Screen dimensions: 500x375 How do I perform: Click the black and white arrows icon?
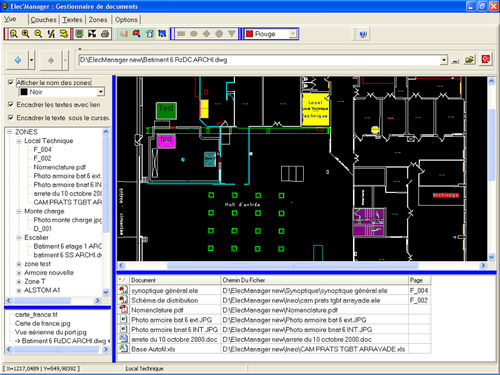(92, 34)
